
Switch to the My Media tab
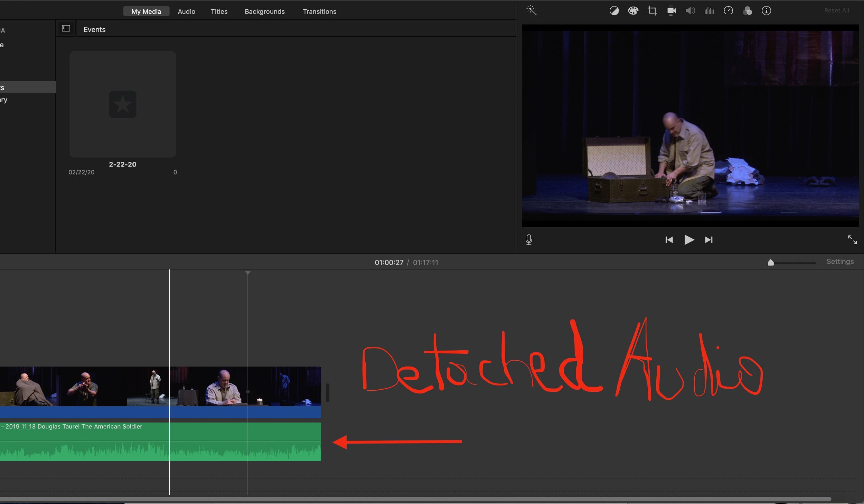coord(146,11)
